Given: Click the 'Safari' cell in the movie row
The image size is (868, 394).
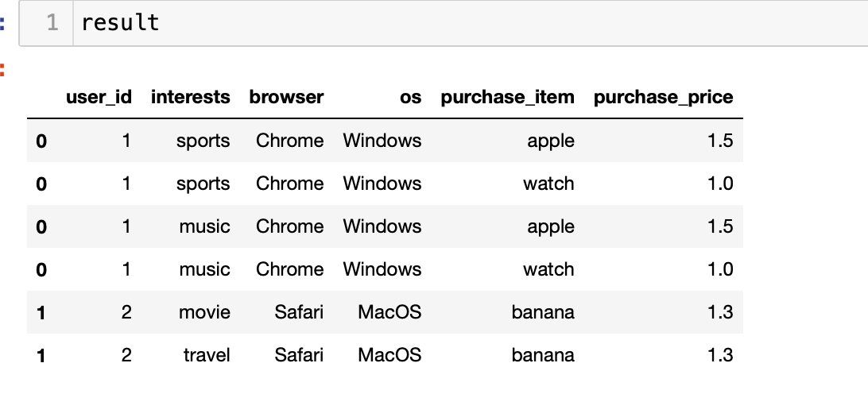Looking at the screenshot, I should pyautogui.click(x=299, y=312).
